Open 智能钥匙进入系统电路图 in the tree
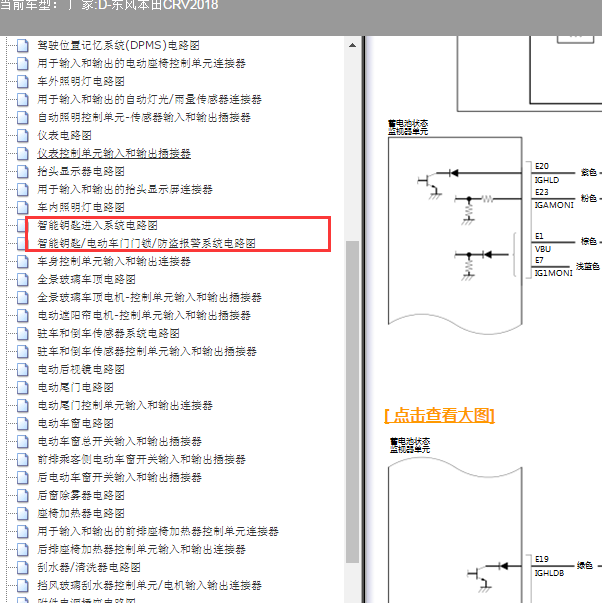The width and height of the screenshot is (602, 603). pyautogui.click(x=97, y=225)
